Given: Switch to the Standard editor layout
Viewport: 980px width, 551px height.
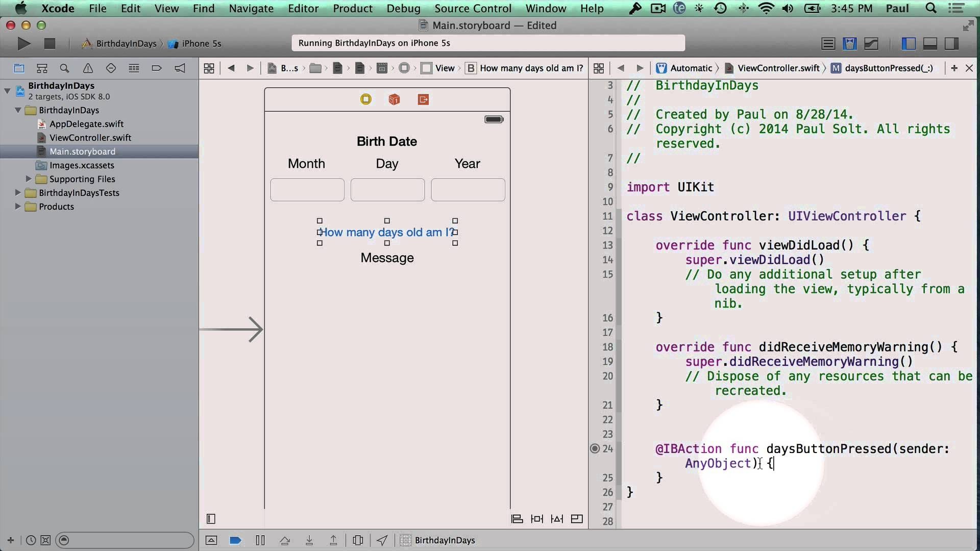Looking at the screenshot, I should pyautogui.click(x=828, y=44).
